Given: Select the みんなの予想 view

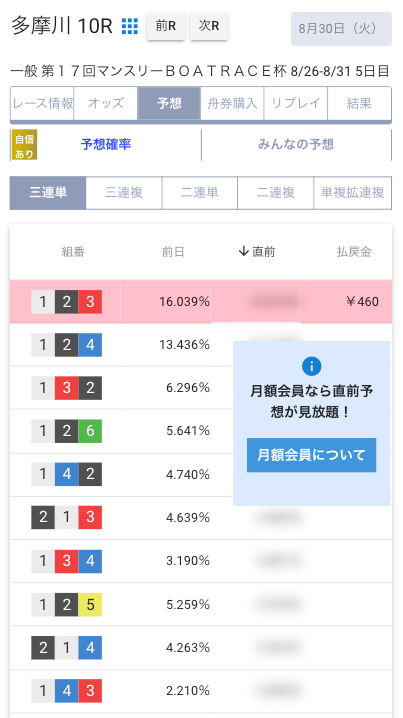Looking at the screenshot, I should click(x=296, y=145).
